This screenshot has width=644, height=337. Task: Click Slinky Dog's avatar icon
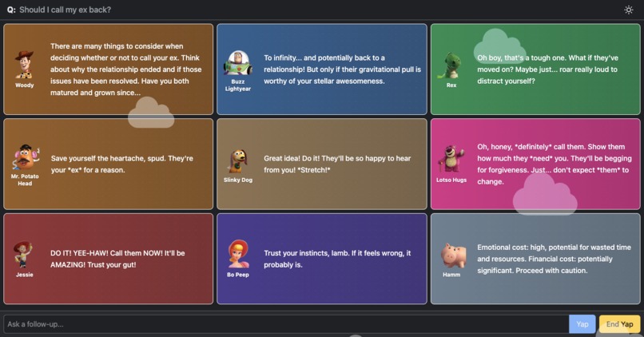click(x=238, y=161)
